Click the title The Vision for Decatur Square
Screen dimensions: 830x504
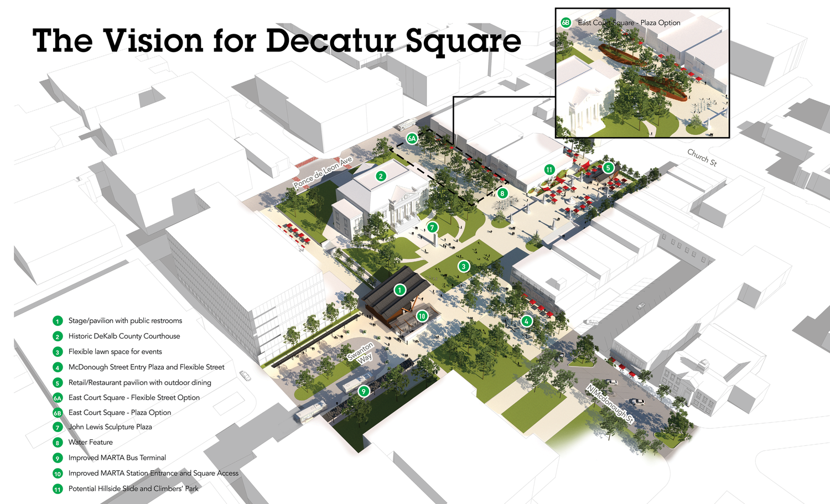(x=276, y=40)
